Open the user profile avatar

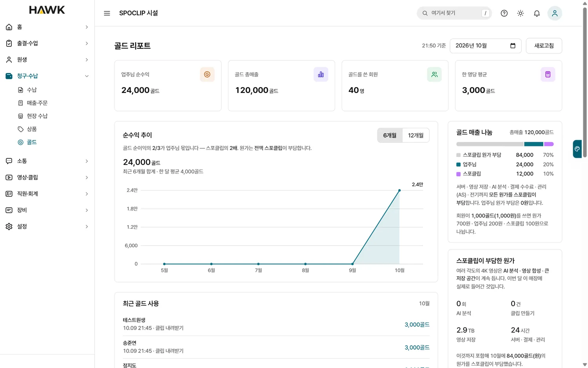(555, 13)
